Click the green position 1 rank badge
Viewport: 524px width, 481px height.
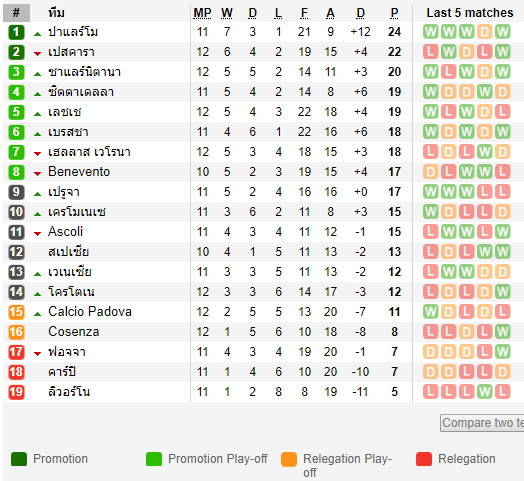click(x=16, y=32)
